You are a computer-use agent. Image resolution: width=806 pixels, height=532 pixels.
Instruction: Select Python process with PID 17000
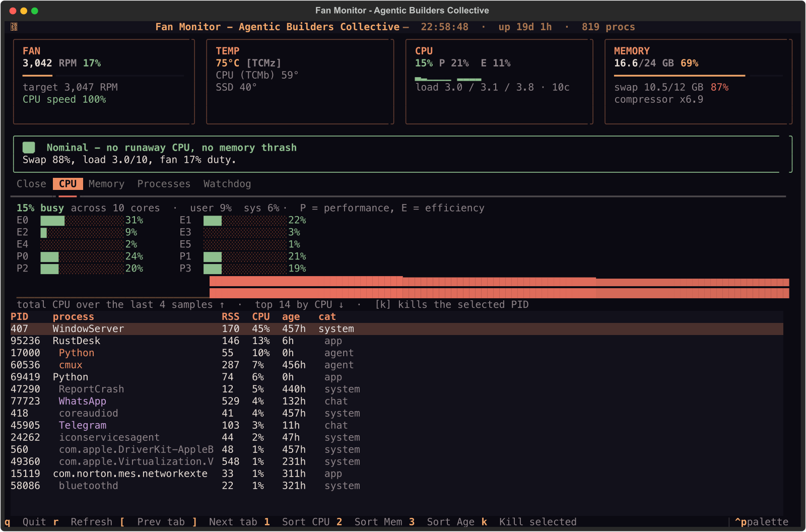pyautogui.click(x=397, y=353)
